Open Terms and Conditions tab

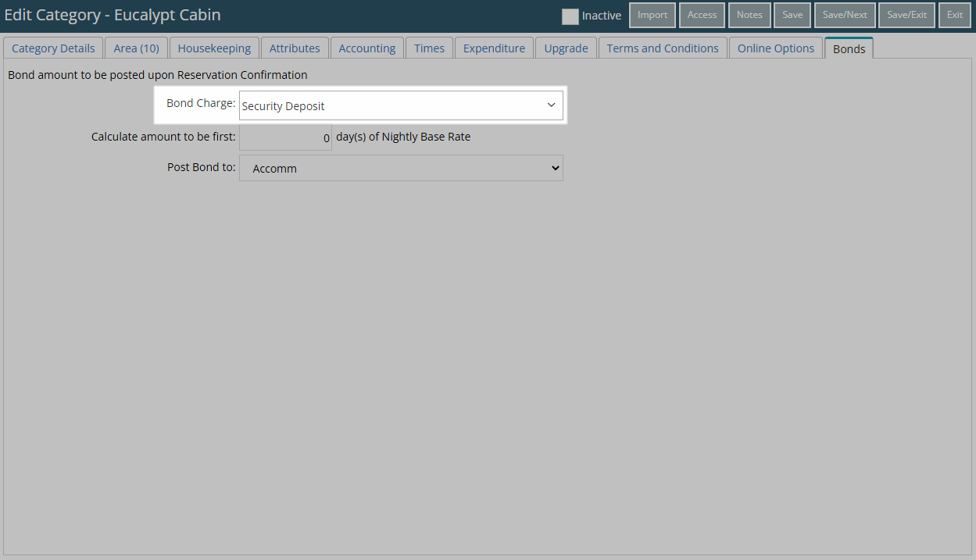(663, 48)
